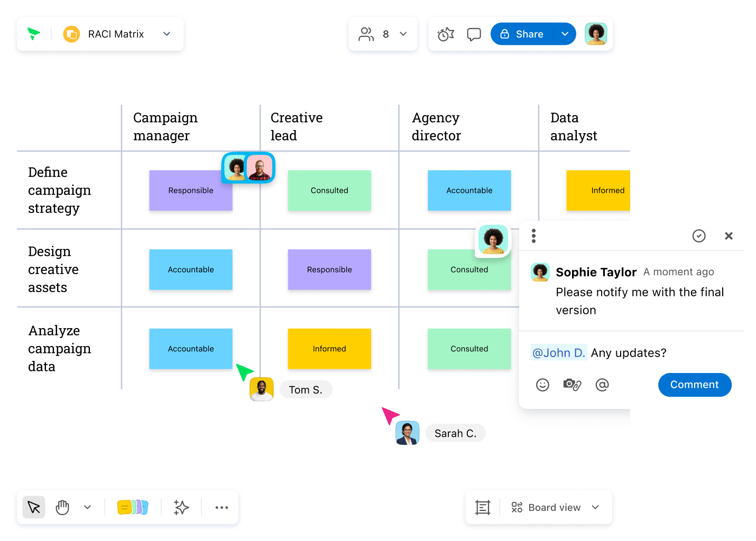Select Responsible sticky under Campaign manager
Image resolution: width=756 pixels, height=541 pixels.
tap(191, 190)
